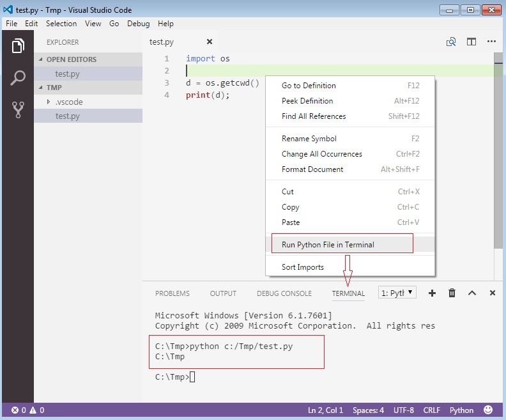Click CRLF line ending in status bar
The height and width of the screenshot is (420, 506).
click(431, 410)
